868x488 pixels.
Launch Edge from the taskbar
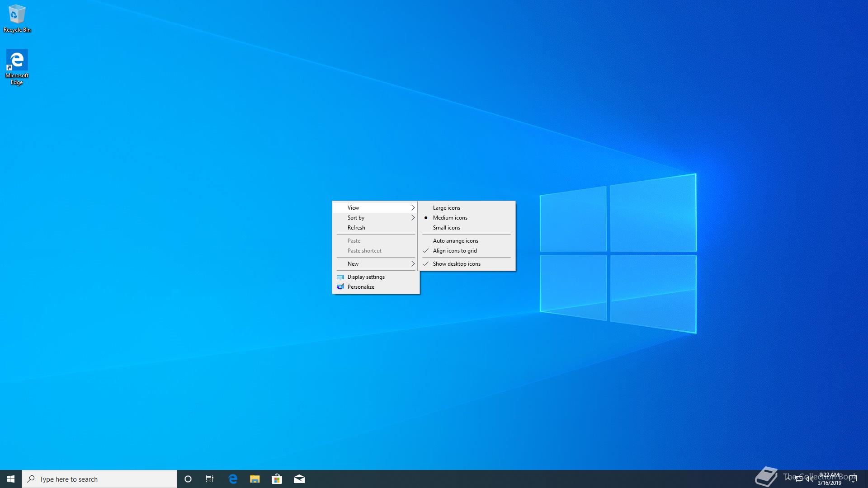click(x=233, y=479)
